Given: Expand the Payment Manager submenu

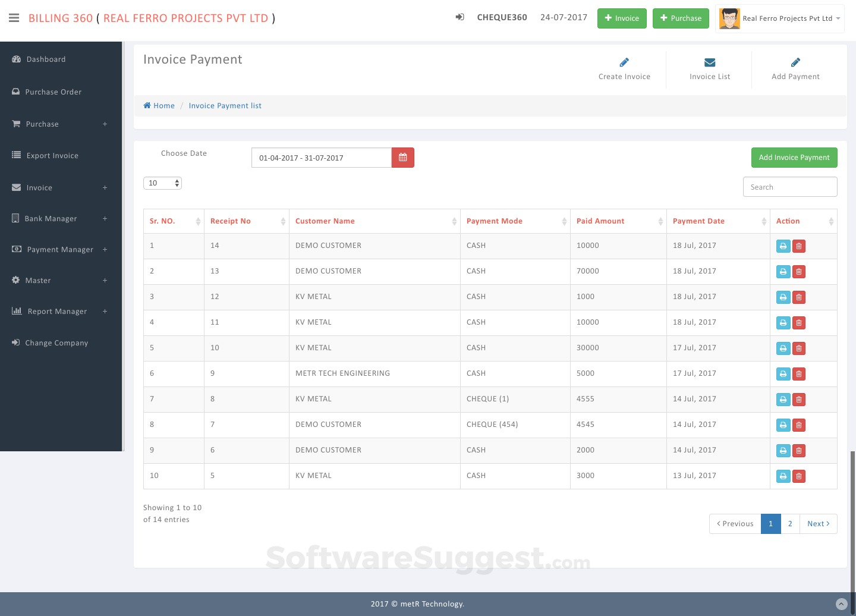Looking at the screenshot, I should tap(105, 249).
